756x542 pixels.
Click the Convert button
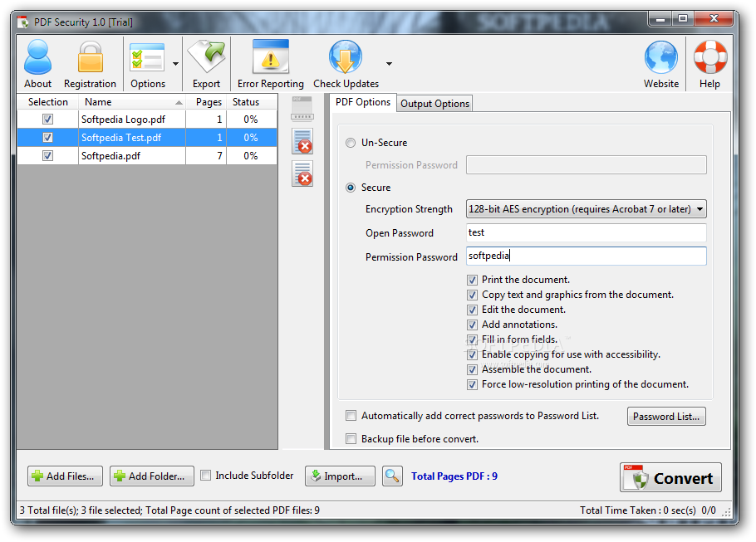click(670, 477)
